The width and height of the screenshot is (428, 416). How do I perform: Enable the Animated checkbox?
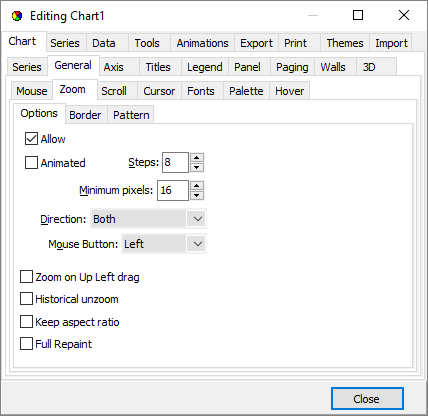[31, 163]
